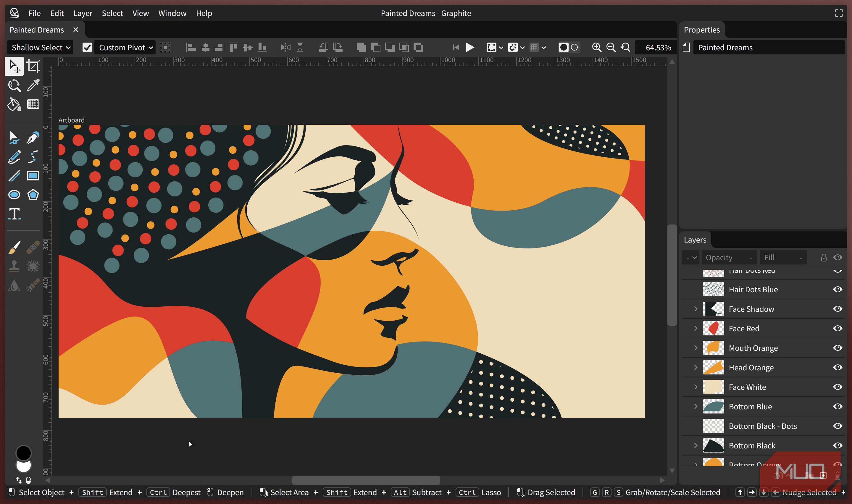Select the Freehand pencil tool
Screen dimensions: 852x504
click(x=14, y=157)
